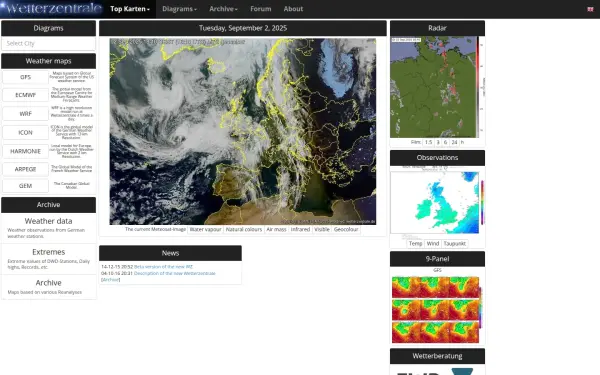Open the news Archive link
This screenshot has width=600, height=375.
111,280
